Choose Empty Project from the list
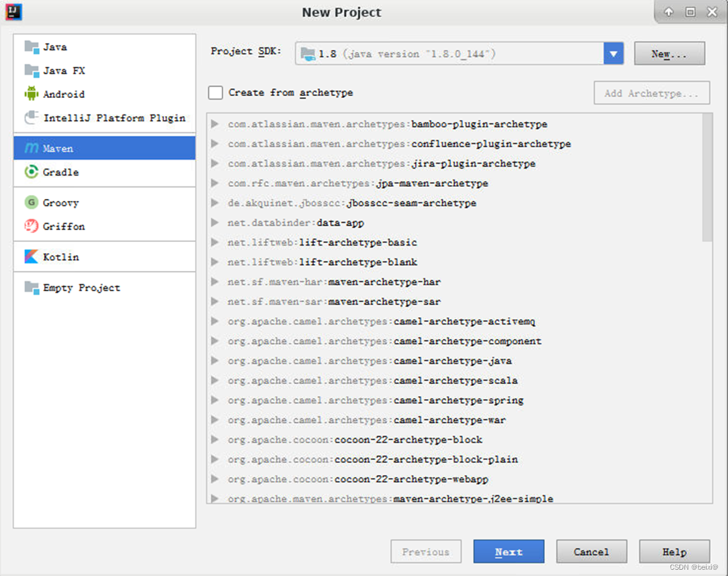Screen dimensions: 728x576 (x=81, y=287)
